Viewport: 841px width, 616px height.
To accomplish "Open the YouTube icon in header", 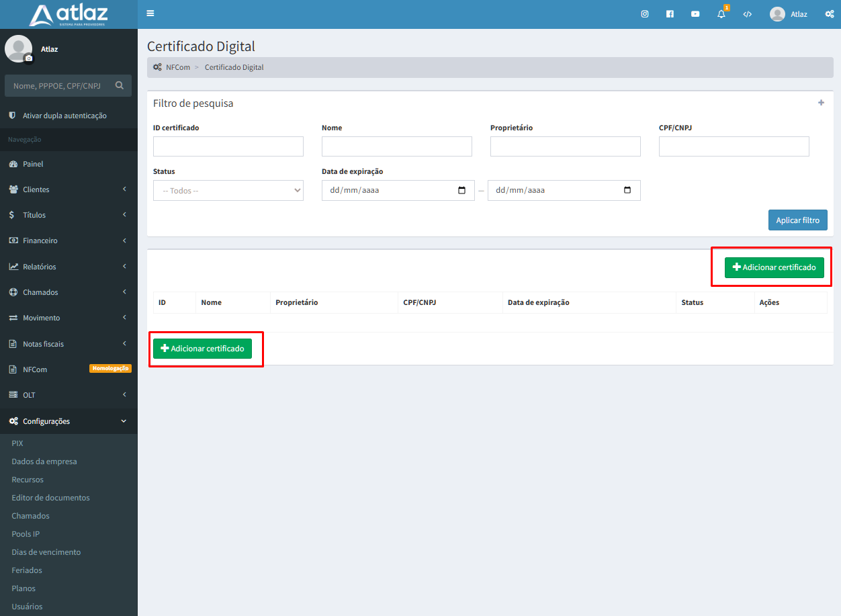I will pyautogui.click(x=695, y=14).
